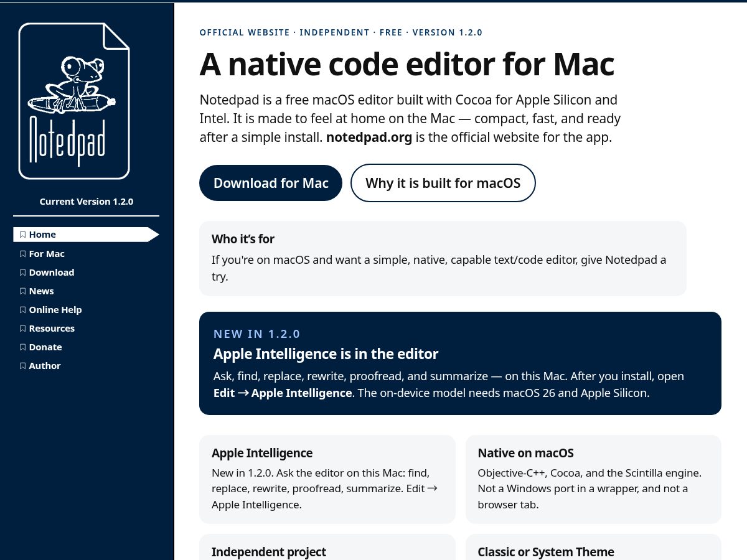Open the News section
Screen dimensions: 747x560
[41, 291]
